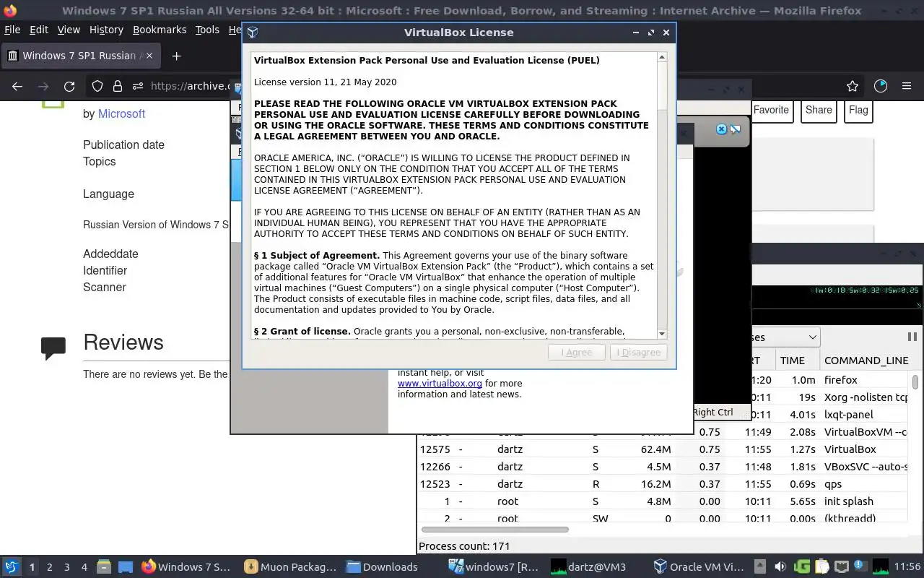Click the Firefox reload page icon
Image resolution: width=924 pixels, height=578 pixels.
[x=69, y=86]
